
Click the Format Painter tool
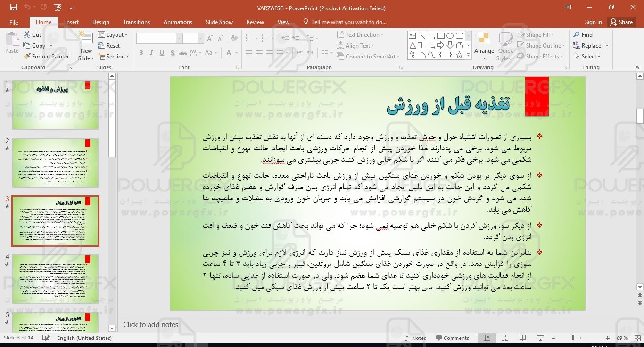point(46,57)
